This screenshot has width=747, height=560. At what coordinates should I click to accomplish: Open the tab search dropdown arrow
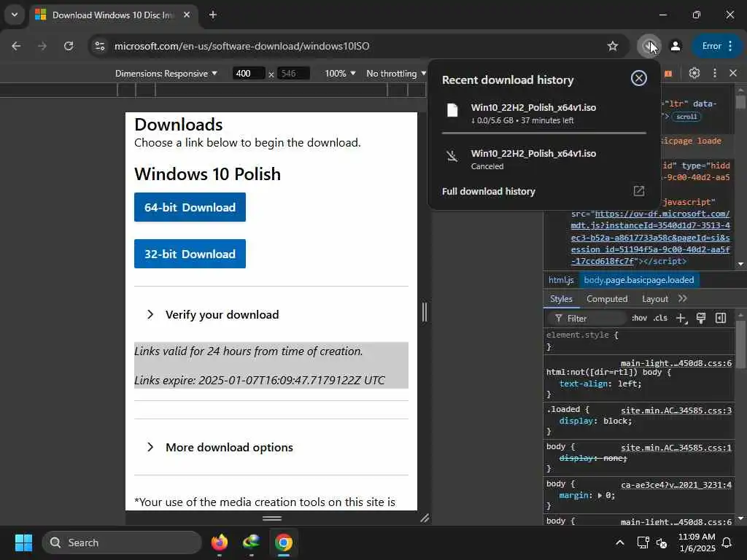pyautogui.click(x=15, y=15)
